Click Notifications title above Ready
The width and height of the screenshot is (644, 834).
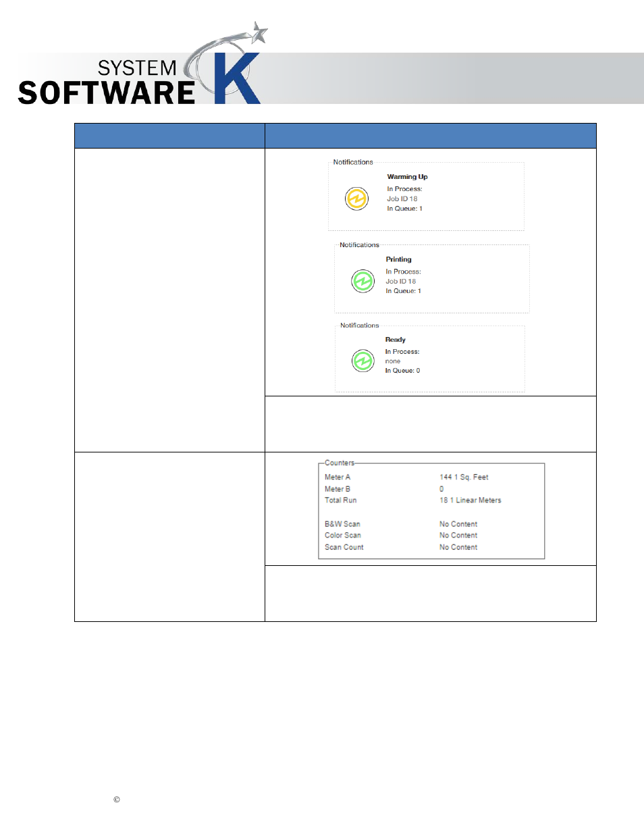click(360, 325)
